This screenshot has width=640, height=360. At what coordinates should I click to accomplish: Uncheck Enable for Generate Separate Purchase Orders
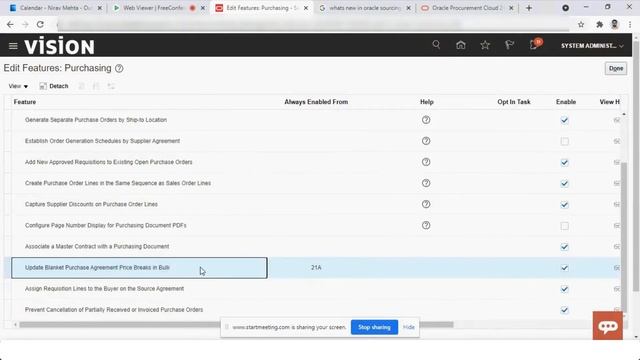[x=564, y=120]
